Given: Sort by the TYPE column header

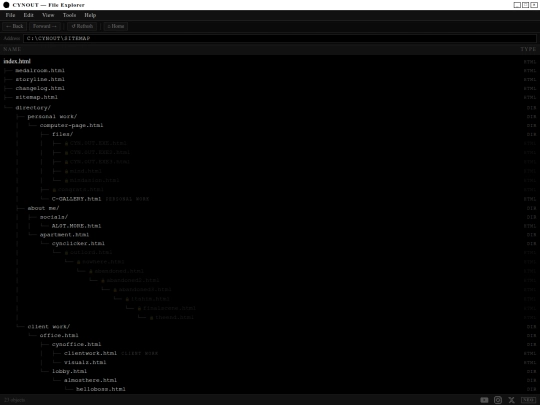Looking at the screenshot, I should (528, 49).
